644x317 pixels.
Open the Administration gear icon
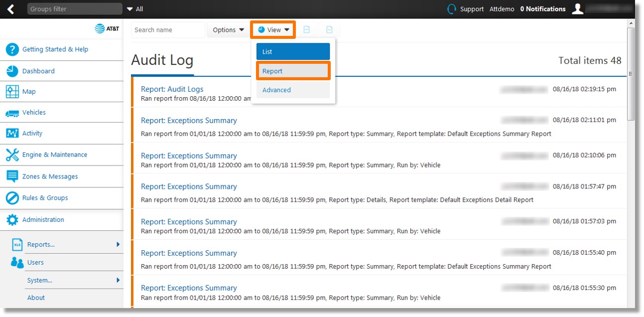pyautogui.click(x=12, y=220)
